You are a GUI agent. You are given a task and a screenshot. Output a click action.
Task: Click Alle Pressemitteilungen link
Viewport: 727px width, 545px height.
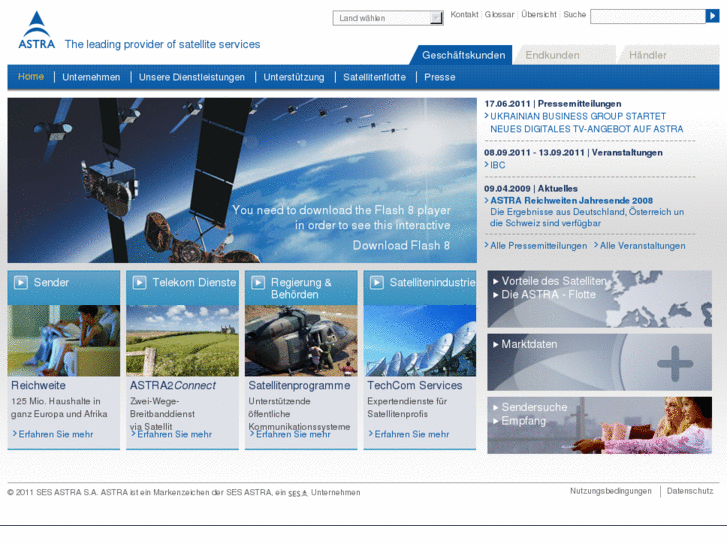coord(538,245)
